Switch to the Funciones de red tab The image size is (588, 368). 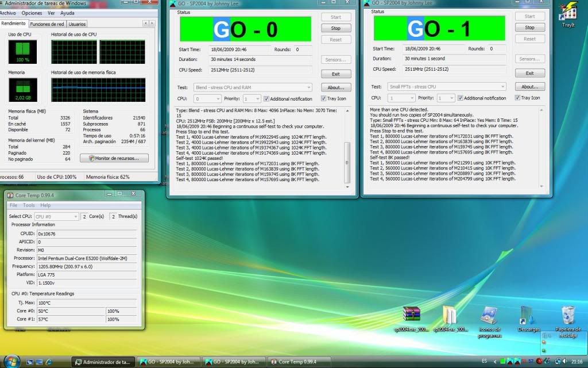tap(47, 24)
